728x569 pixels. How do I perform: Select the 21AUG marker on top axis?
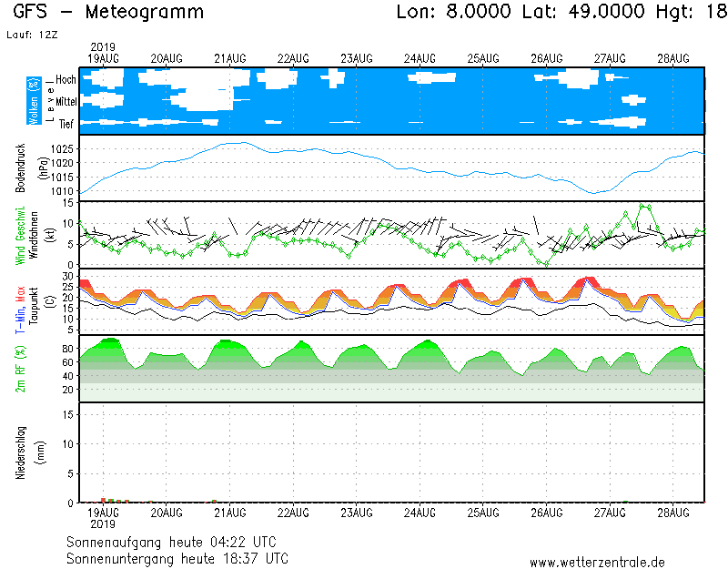coord(230,58)
